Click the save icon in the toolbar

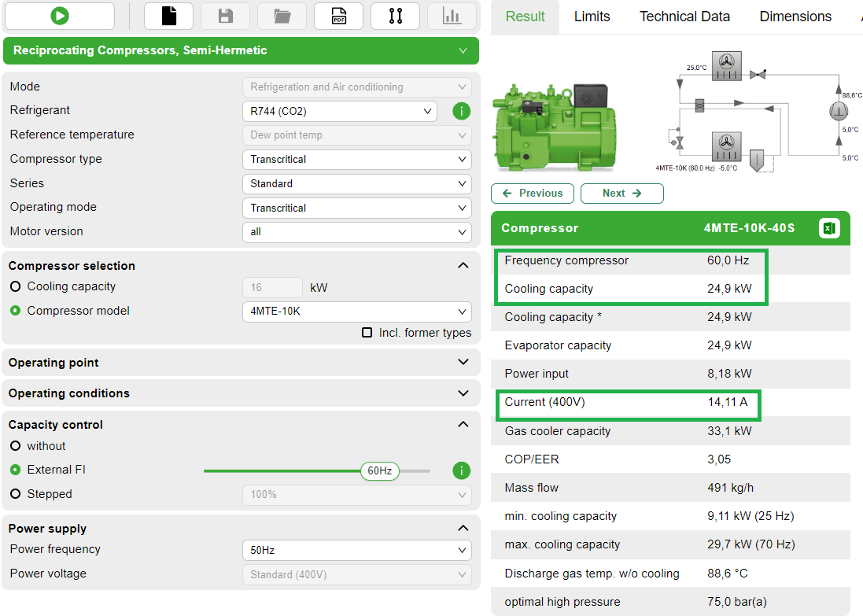(225, 16)
